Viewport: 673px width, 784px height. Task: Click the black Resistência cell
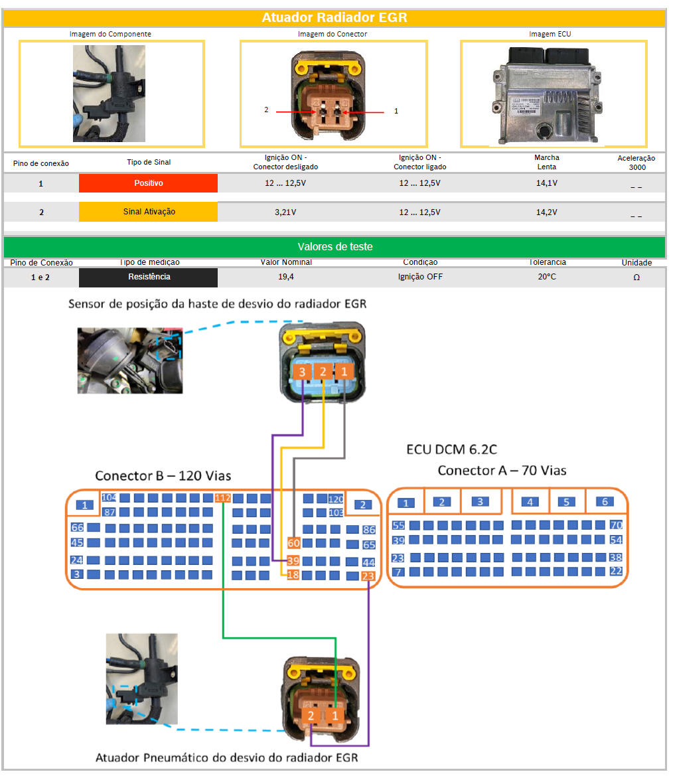coord(148,277)
